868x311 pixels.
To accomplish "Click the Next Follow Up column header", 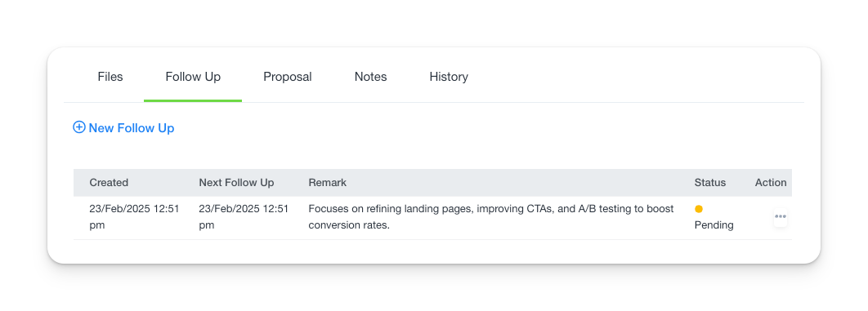I will (236, 183).
